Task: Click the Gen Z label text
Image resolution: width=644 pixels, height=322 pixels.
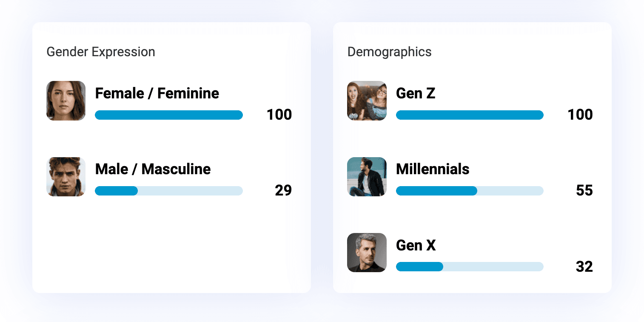Action: [x=416, y=93]
